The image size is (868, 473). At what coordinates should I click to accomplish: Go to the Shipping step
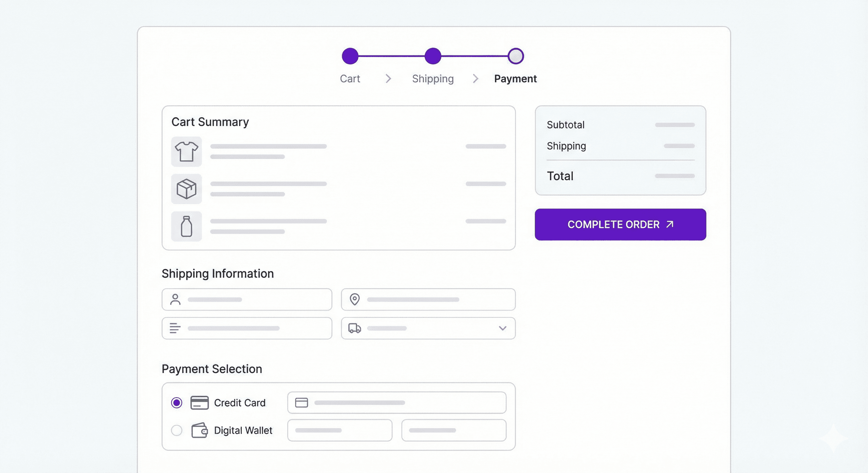(x=433, y=79)
